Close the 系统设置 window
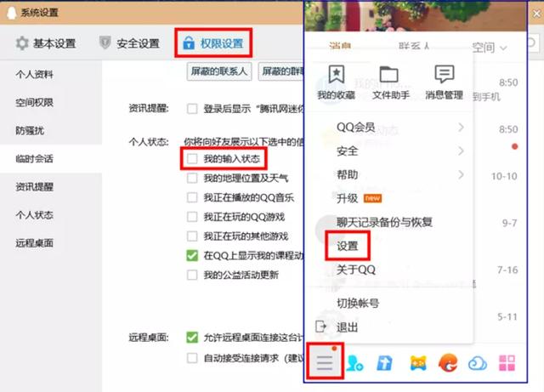The image size is (544, 392). [536, 14]
